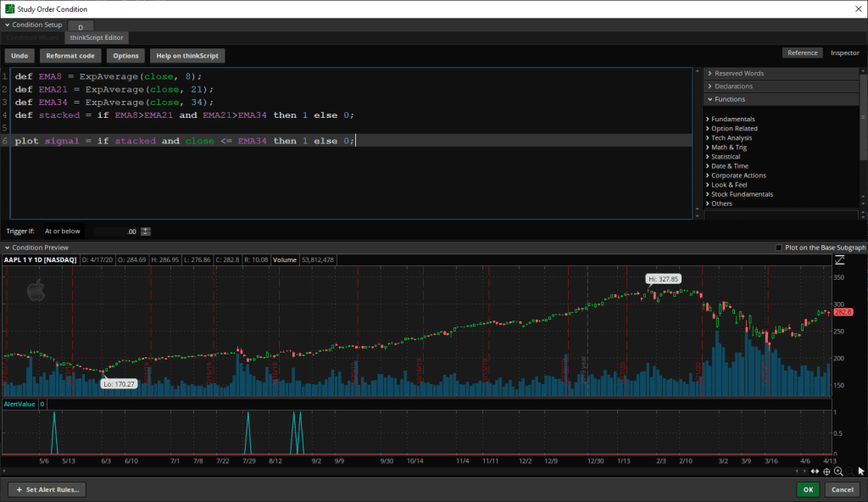Collapse the Condition Setup panel
Viewport: 868px width, 502px height.
[x=8, y=25]
